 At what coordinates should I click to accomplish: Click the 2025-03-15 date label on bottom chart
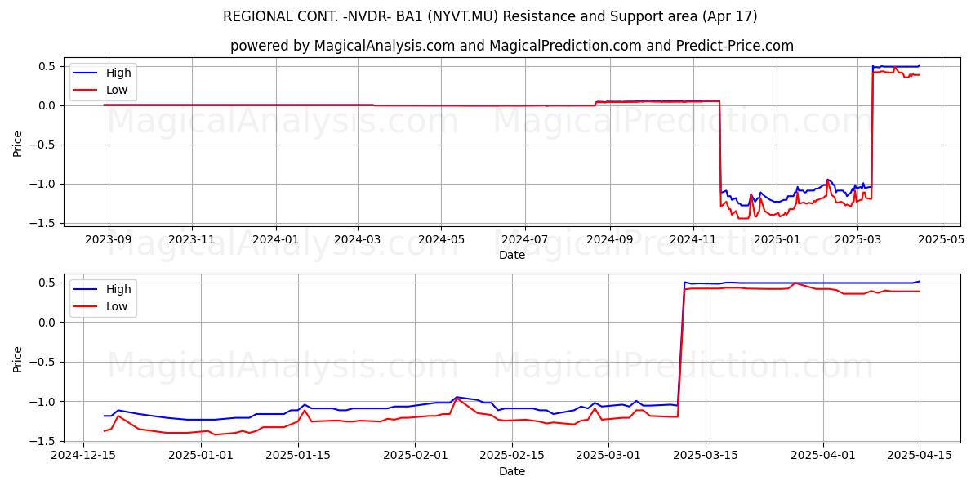coord(706,456)
